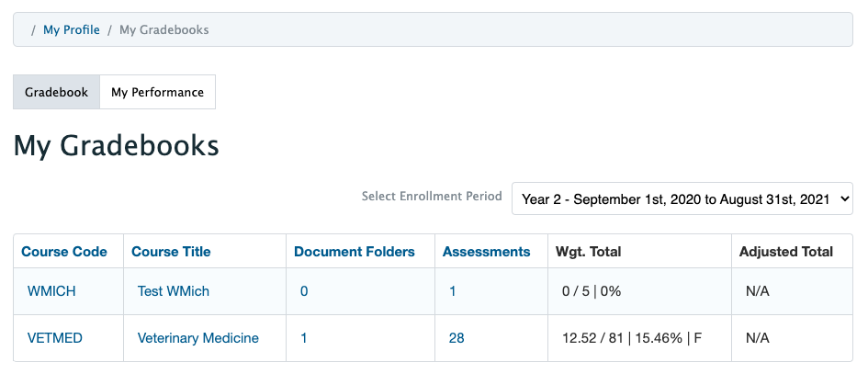Click the WMICH assessments count 1
The width and height of the screenshot is (868, 385).
point(453,291)
